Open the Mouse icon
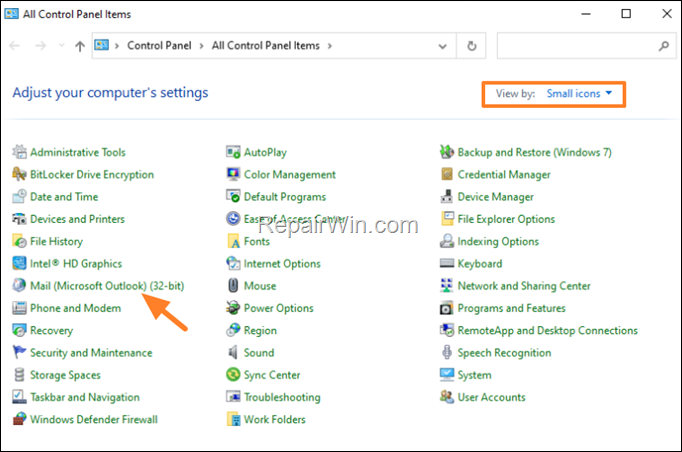The image size is (682, 452). coord(233,285)
